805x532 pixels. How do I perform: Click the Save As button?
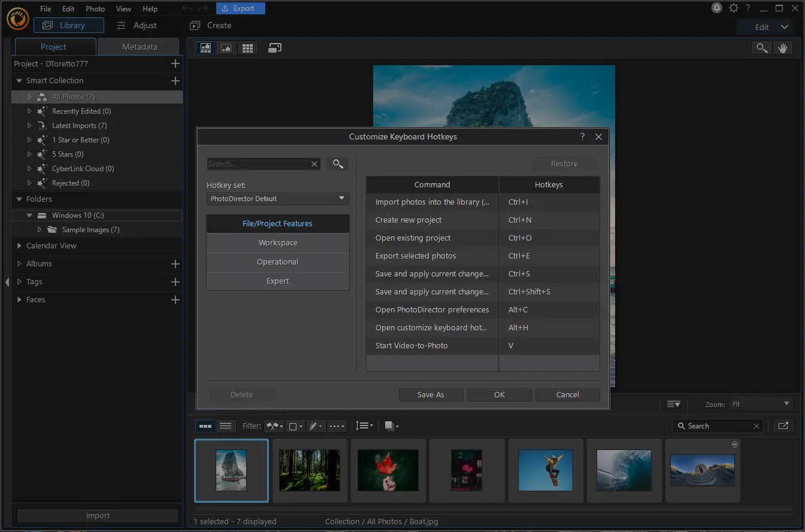[431, 395]
